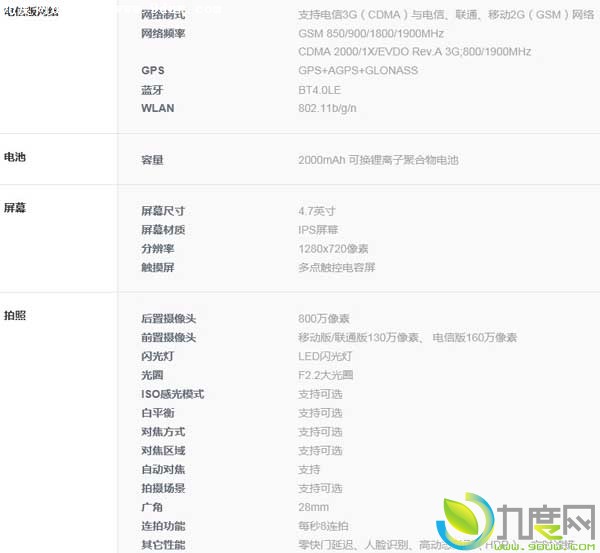The image size is (600, 553).
Task: Click the 移动版/联通版130万像素 value
Action: (408, 337)
